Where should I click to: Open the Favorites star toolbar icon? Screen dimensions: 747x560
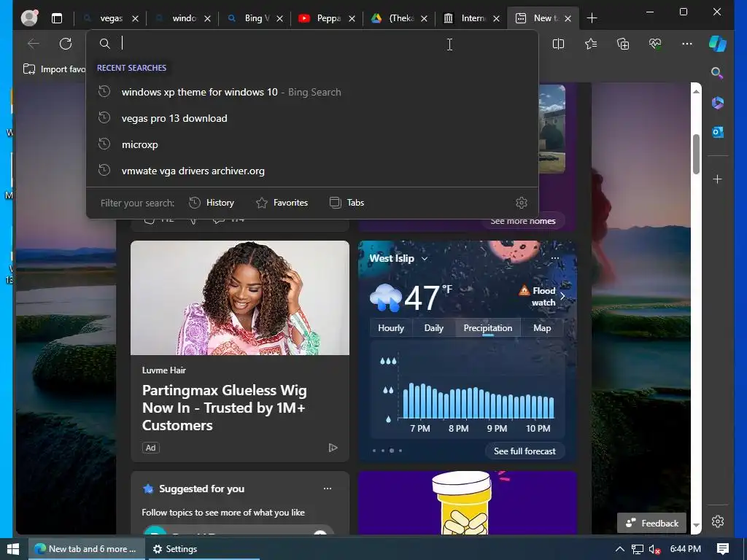(591, 44)
